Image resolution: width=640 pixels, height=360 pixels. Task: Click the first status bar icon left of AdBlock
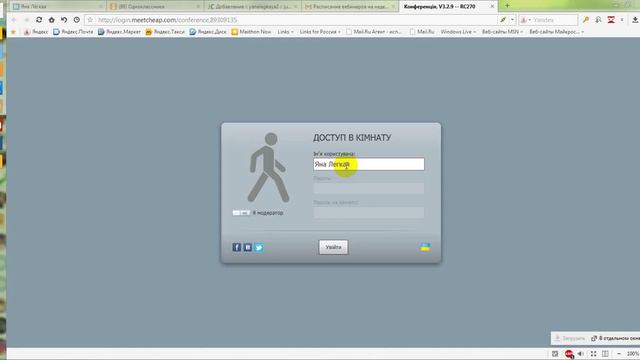[x=555, y=354]
